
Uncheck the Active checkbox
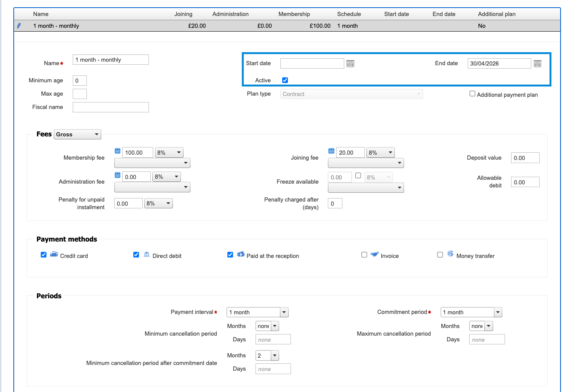click(285, 80)
